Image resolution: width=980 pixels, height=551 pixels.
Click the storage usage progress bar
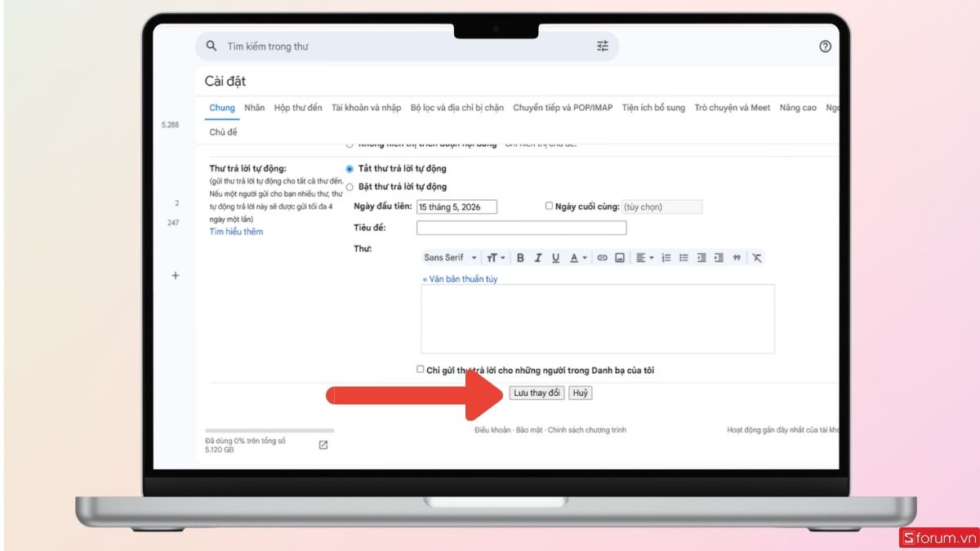(x=269, y=430)
